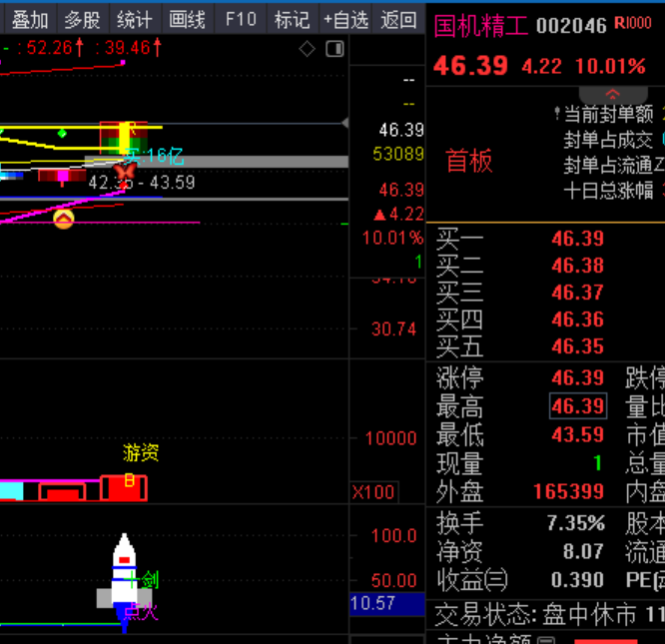Click the red butterfly marker on chart
Image resolution: width=665 pixels, height=644 pixels.
pos(125,172)
